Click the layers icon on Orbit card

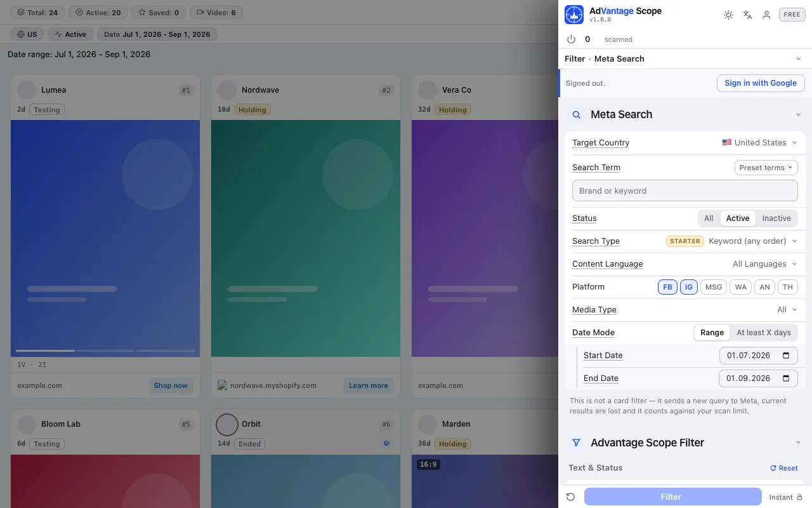click(386, 443)
